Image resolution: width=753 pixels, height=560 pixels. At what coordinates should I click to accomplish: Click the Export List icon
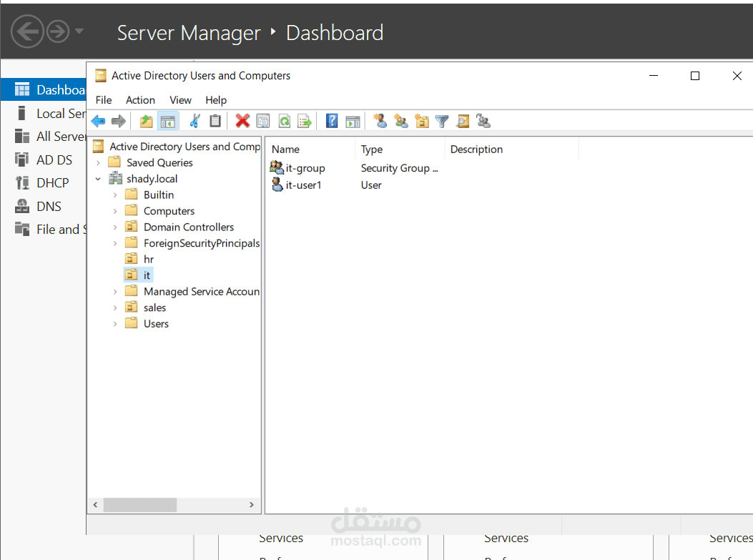click(305, 122)
